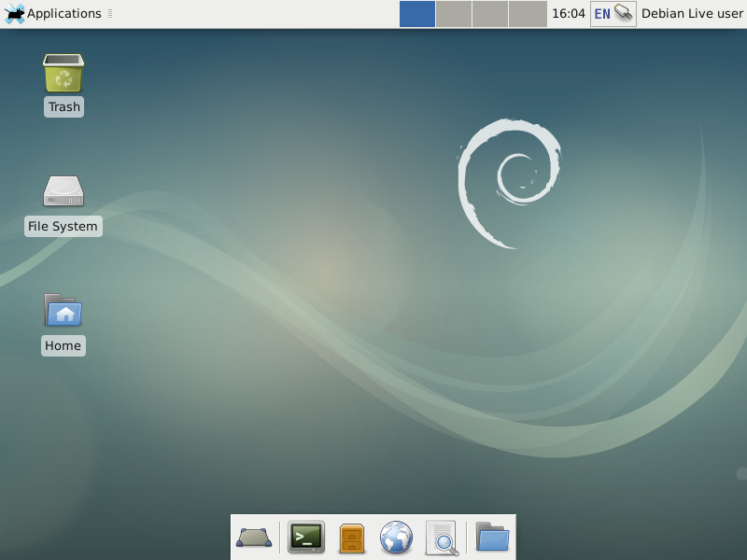
Task: Open the Debian Live user menu
Action: pos(692,14)
